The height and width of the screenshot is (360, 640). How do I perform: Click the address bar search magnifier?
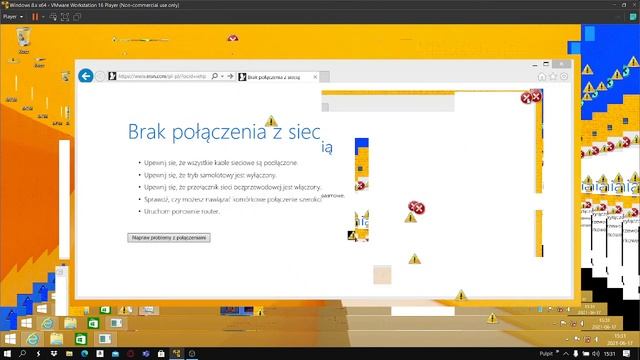click(x=215, y=76)
